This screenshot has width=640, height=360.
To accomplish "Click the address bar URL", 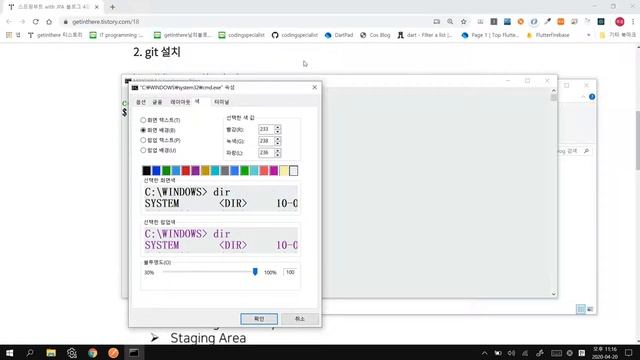I will pyautogui.click(x=105, y=22).
